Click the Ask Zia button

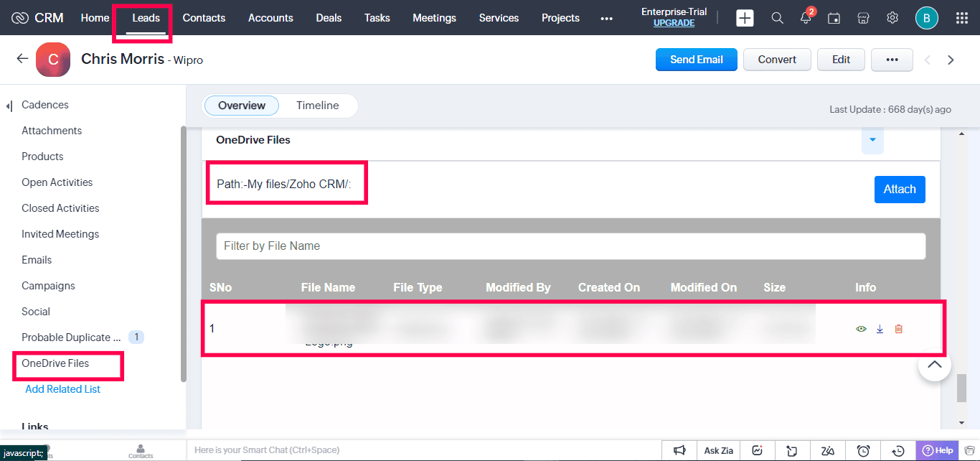[718, 450]
